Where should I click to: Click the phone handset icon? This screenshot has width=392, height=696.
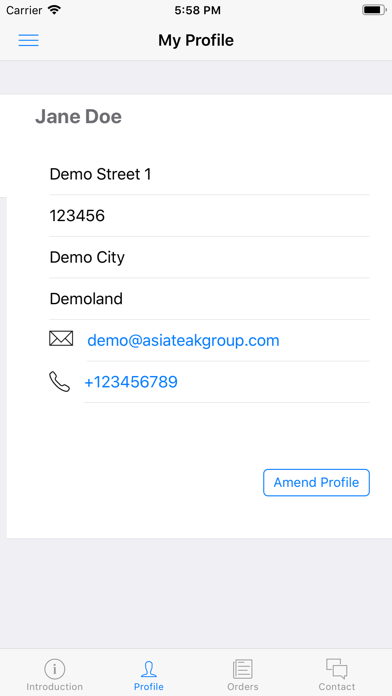[59, 382]
